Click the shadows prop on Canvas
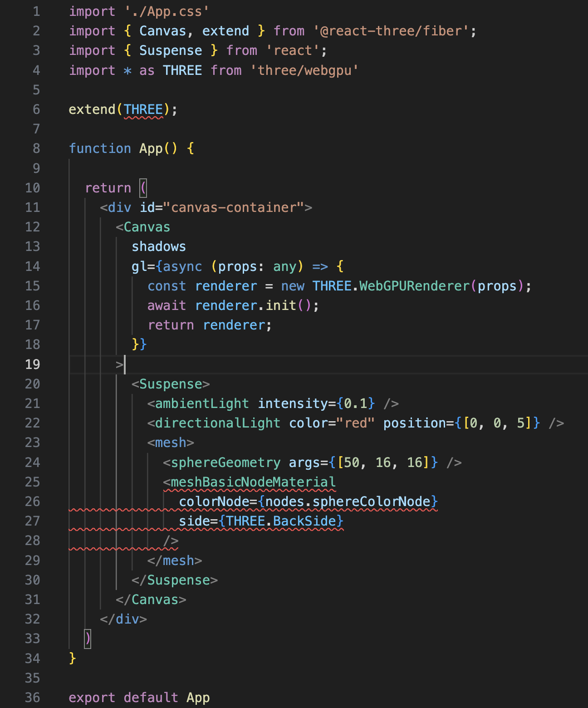 (158, 246)
